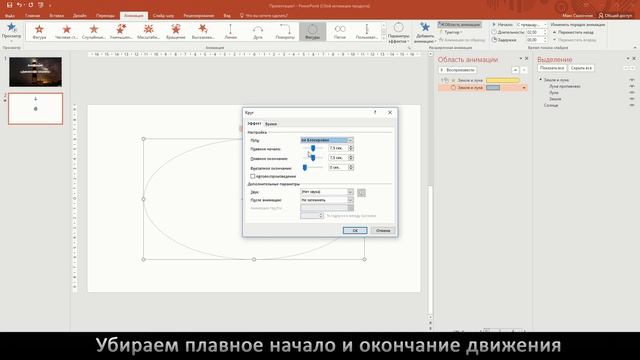Click Что вы хотите сделать search box

pyautogui.click(x=267, y=16)
